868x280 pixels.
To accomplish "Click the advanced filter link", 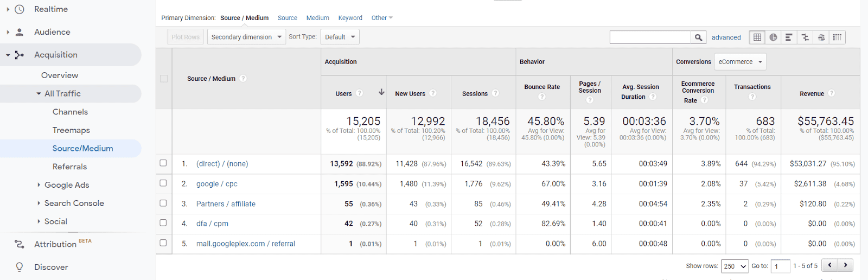I will click(726, 37).
